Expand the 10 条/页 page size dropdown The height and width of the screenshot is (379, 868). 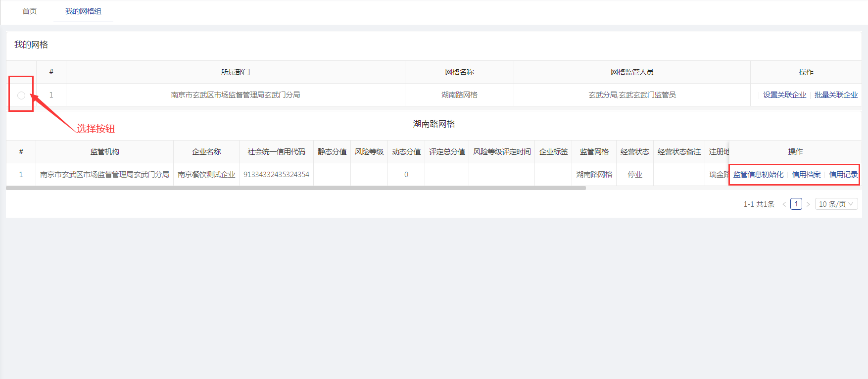836,204
